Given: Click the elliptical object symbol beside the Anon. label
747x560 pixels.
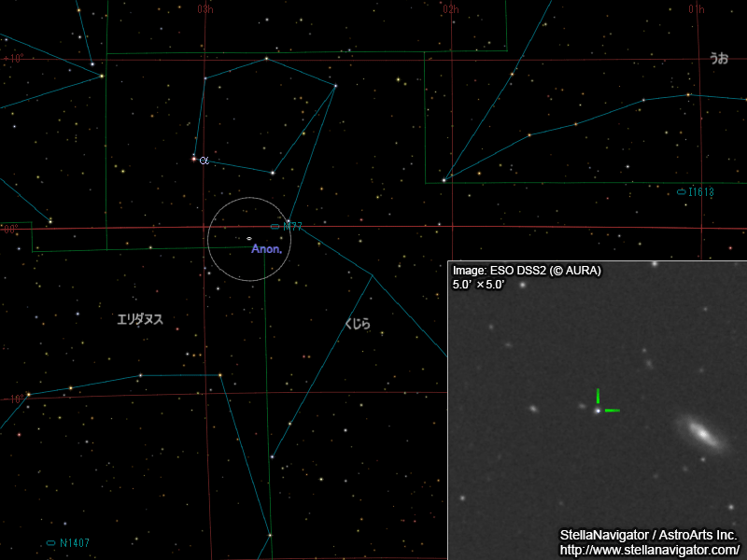Looking at the screenshot, I should (248, 239).
